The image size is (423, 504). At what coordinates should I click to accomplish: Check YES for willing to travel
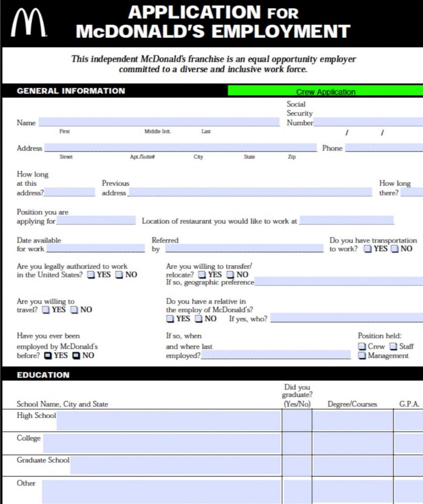click(x=46, y=310)
